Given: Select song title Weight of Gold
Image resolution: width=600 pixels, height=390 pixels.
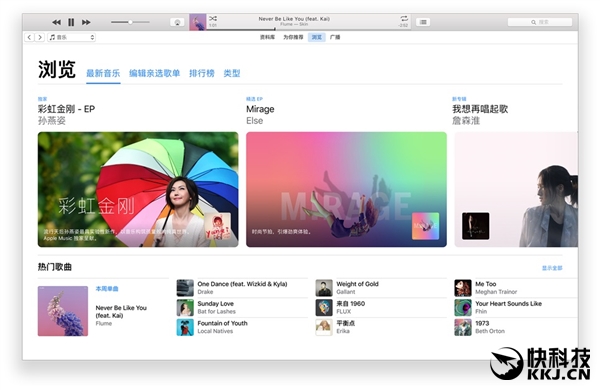Looking at the screenshot, I should [x=357, y=284].
